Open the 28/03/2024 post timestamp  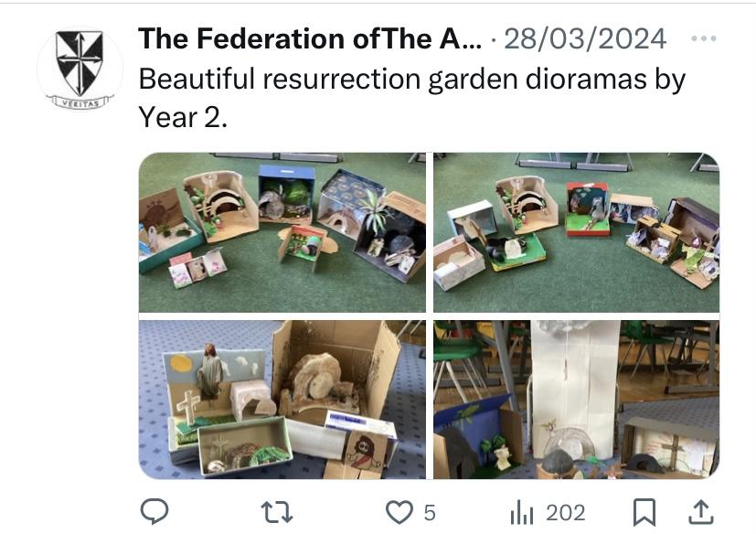tap(585, 38)
